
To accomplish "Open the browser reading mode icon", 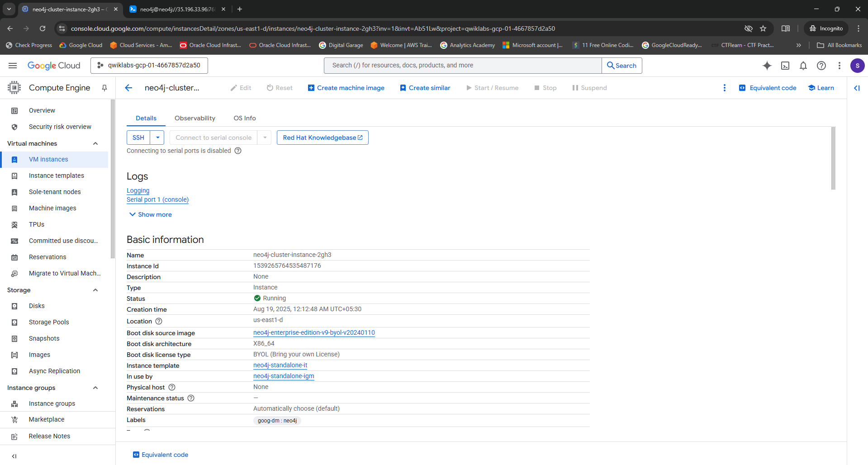I will [786, 28].
